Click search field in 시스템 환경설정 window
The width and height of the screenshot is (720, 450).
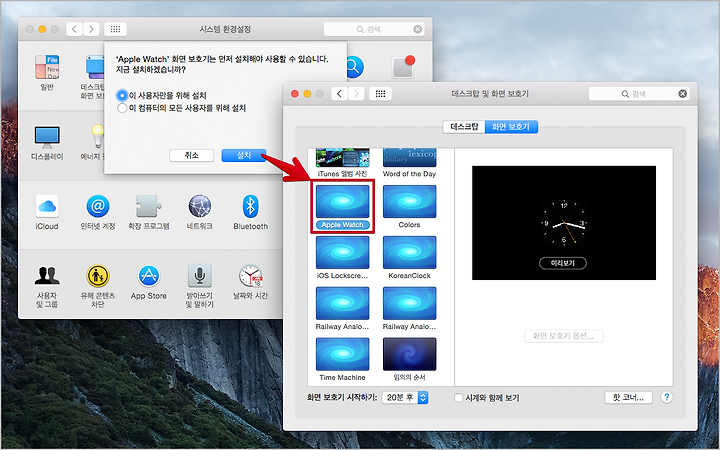(x=374, y=29)
